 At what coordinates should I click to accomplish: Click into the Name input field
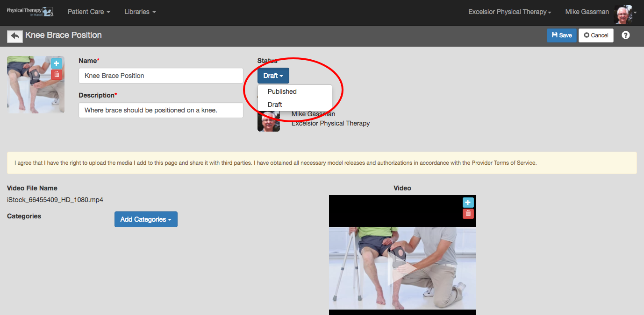click(161, 76)
